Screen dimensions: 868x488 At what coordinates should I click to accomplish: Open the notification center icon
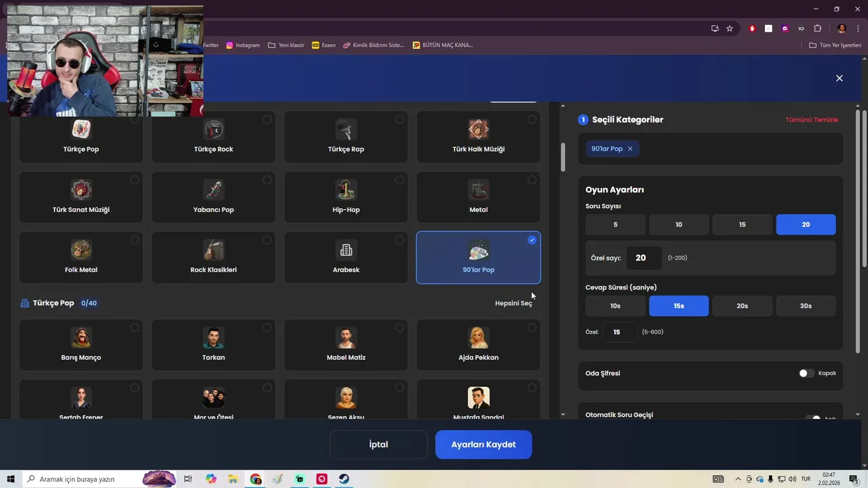coord(854,479)
